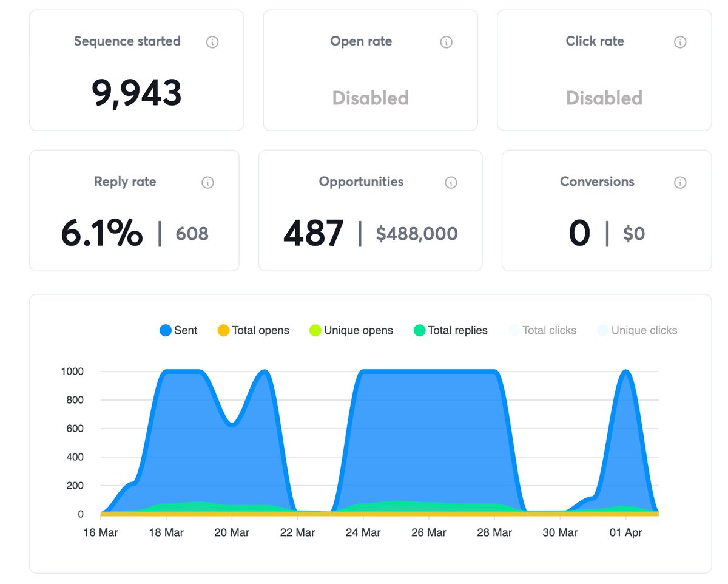
Task: Click the $488,000 opportunity value
Action: (417, 234)
